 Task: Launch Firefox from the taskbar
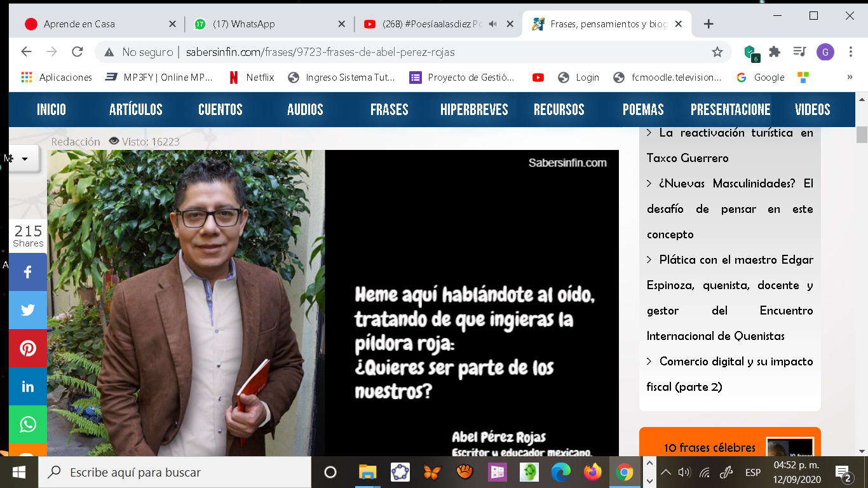(593, 472)
